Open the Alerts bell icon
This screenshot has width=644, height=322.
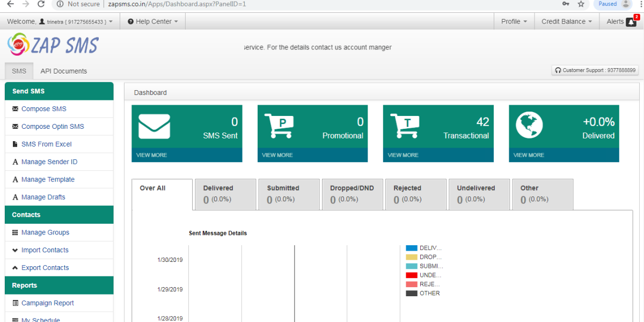pyautogui.click(x=631, y=22)
